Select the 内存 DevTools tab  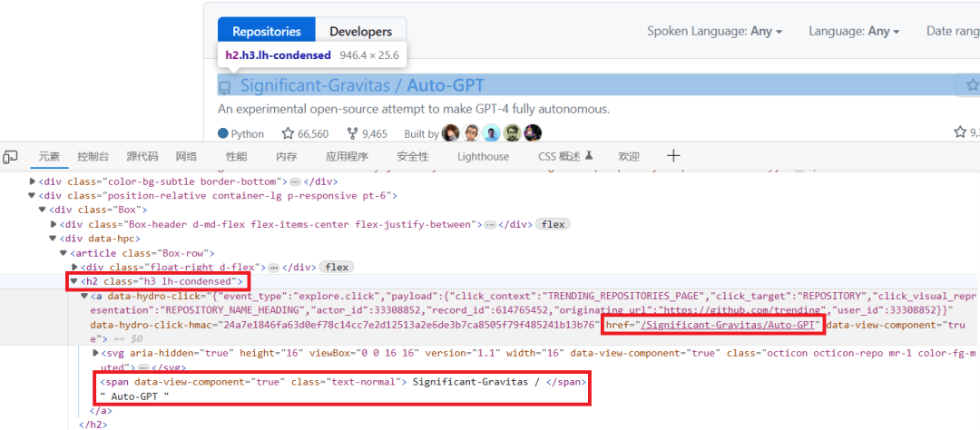(x=286, y=157)
